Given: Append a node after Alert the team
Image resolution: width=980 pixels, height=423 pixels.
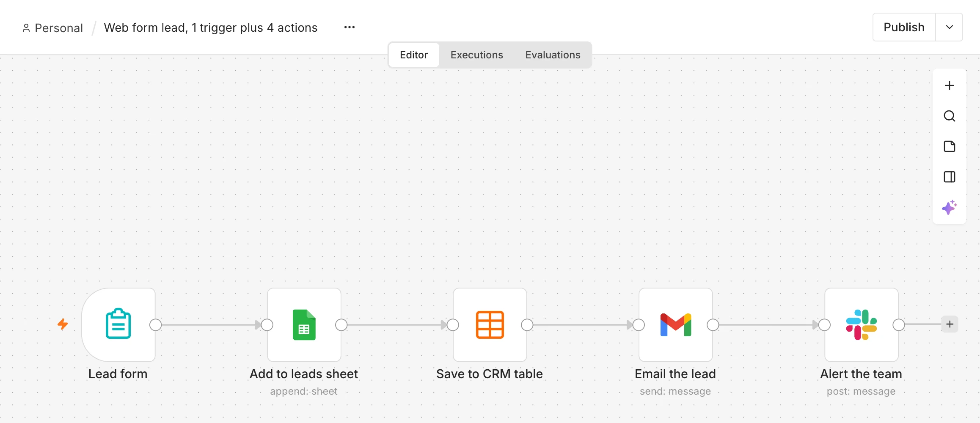Looking at the screenshot, I should [950, 324].
